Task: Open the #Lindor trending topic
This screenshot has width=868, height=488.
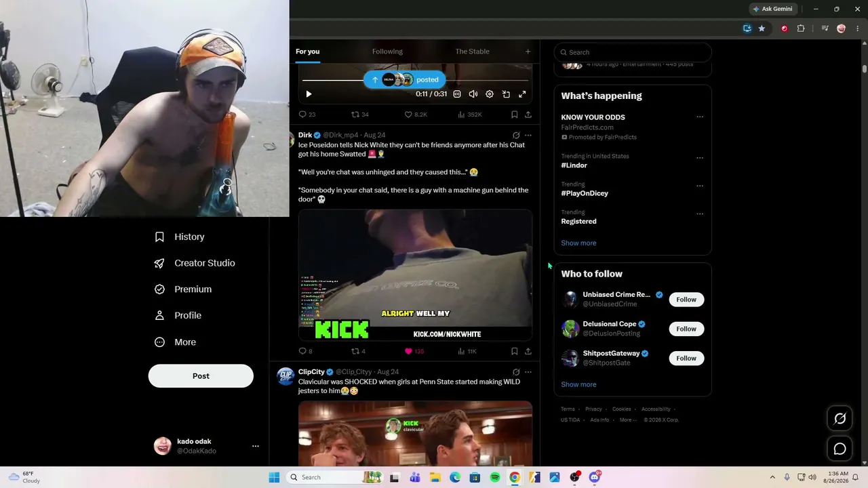Action: [x=574, y=165]
